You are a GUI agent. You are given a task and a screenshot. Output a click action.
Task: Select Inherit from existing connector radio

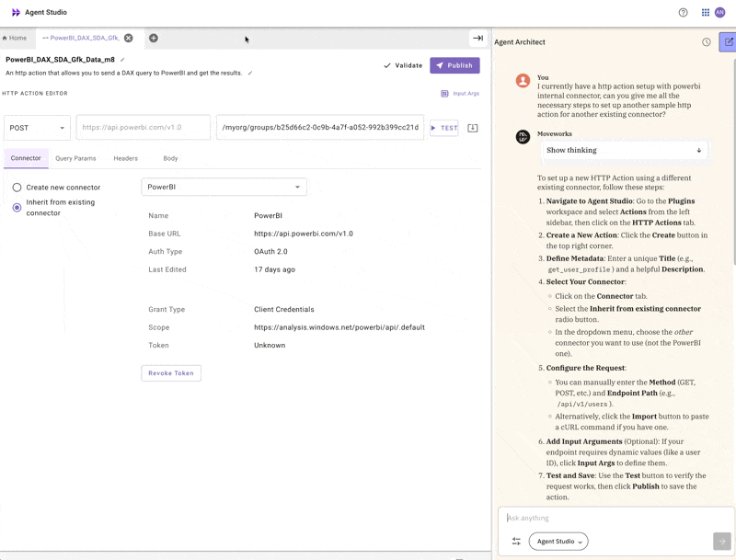pyautogui.click(x=17, y=207)
